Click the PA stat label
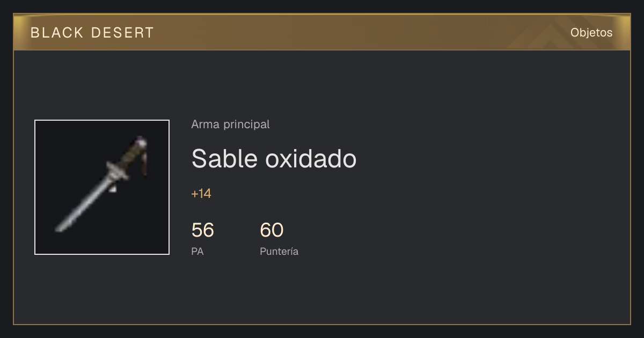 [x=197, y=251]
